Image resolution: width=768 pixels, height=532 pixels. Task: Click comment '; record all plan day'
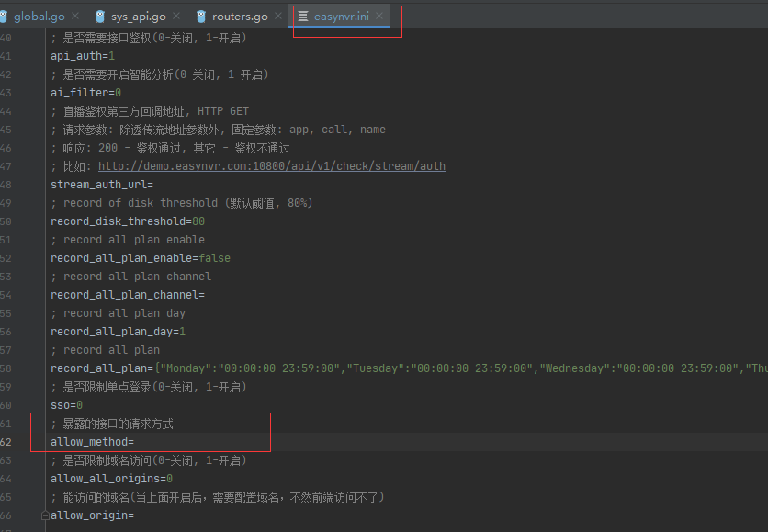point(118,313)
